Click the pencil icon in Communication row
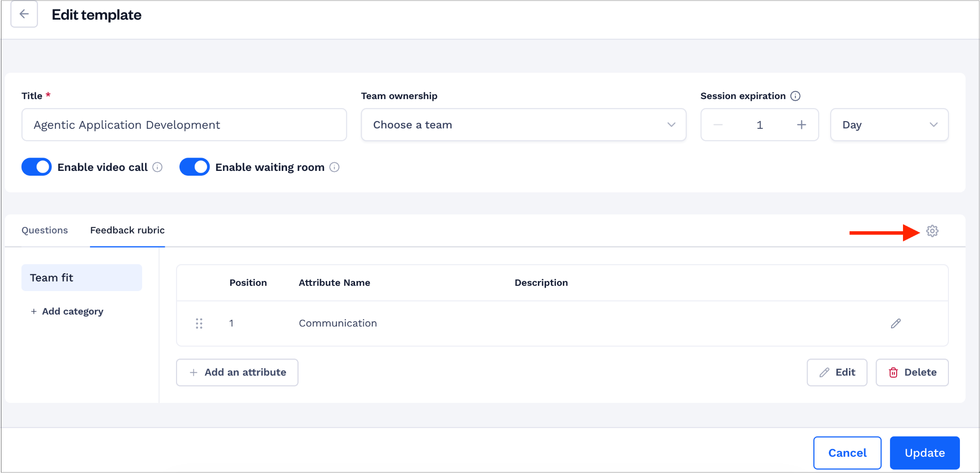 896,324
